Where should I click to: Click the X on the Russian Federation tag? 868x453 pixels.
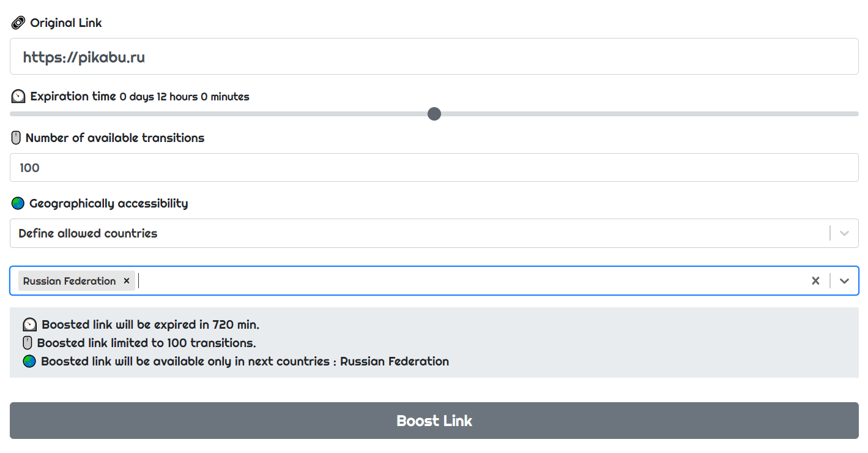click(127, 280)
